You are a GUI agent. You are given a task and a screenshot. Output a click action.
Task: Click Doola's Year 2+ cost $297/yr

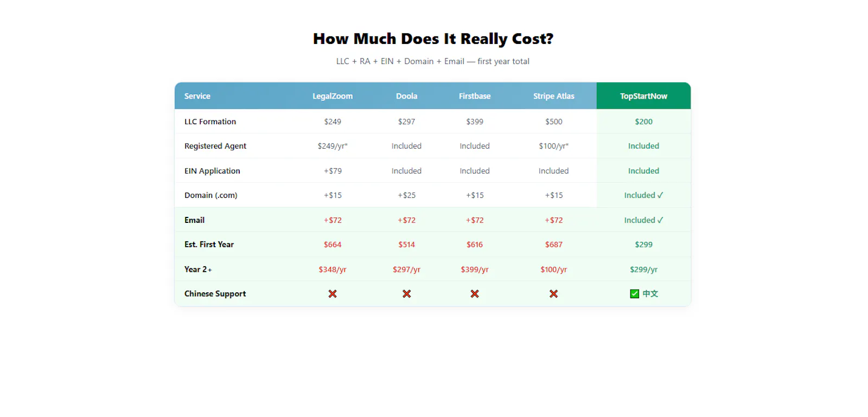[406, 270]
